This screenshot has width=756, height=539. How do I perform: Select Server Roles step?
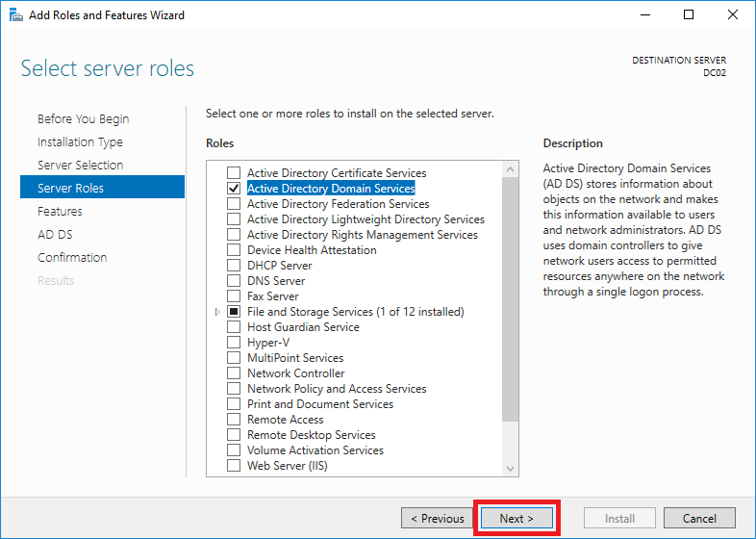[x=102, y=187]
